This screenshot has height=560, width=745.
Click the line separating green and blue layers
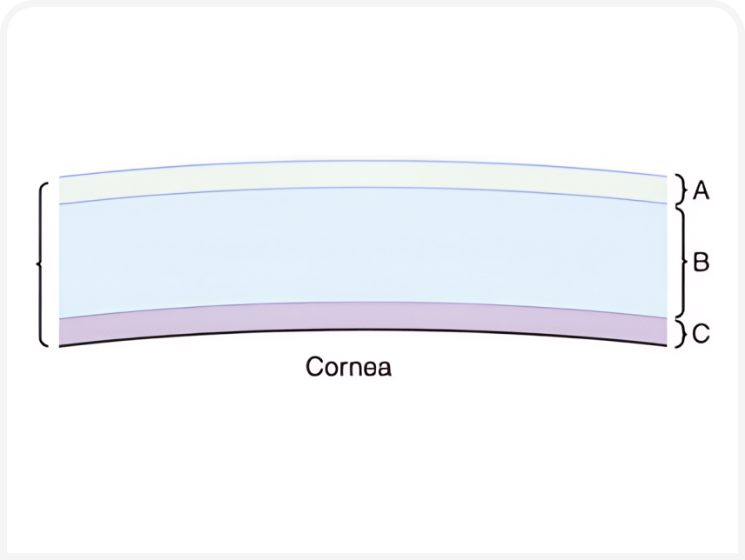[x=363, y=188]
